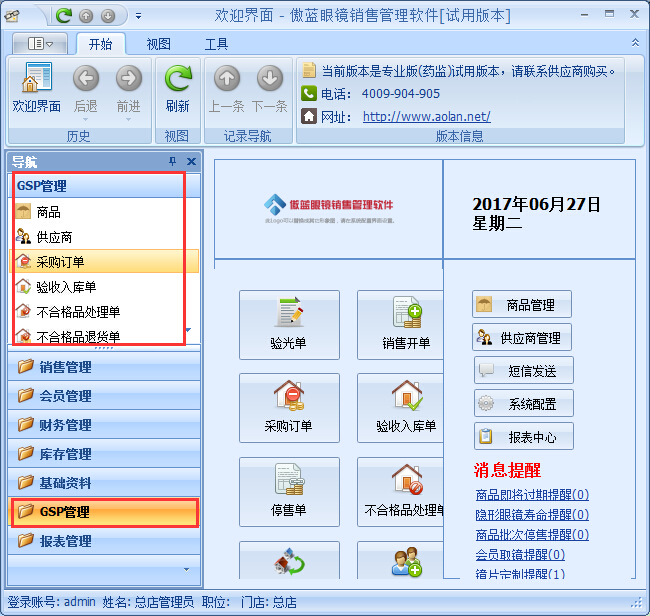
Task: Click the 后退 back arrow icon
Action: (86, 79)
